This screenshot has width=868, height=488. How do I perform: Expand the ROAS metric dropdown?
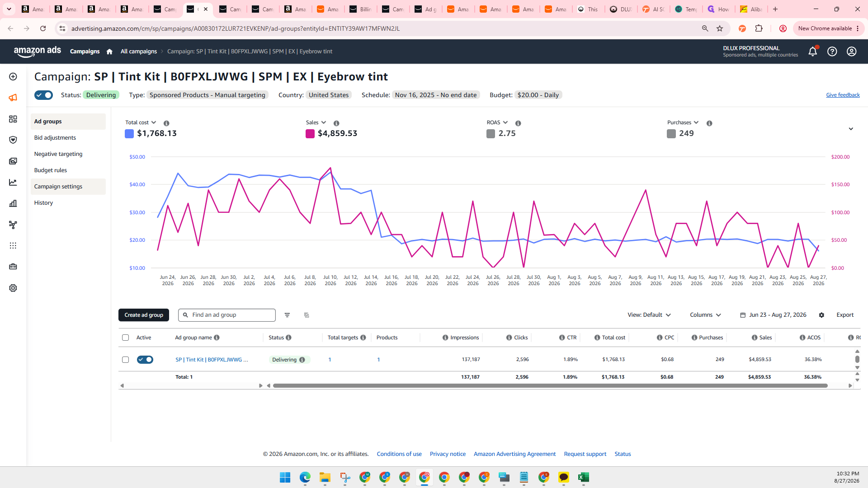497,122
